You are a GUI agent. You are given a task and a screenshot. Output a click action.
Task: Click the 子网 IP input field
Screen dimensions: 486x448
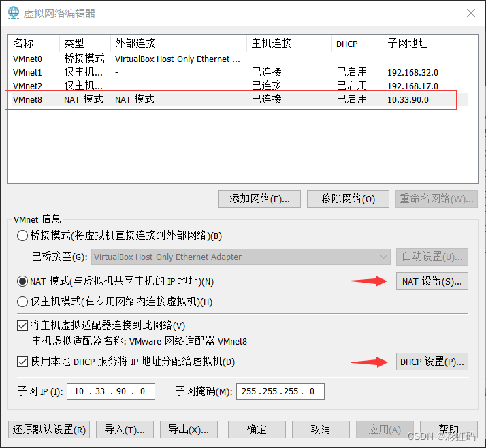pos(111,391)
